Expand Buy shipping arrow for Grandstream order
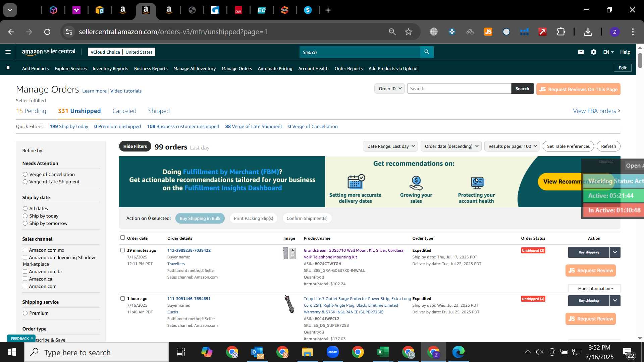644x362 pixels. (615, 252)
